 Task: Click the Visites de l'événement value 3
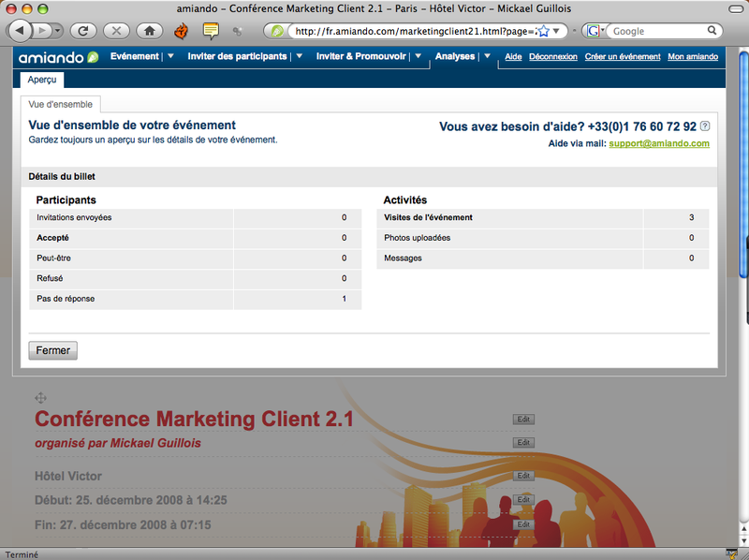point(691,217)
